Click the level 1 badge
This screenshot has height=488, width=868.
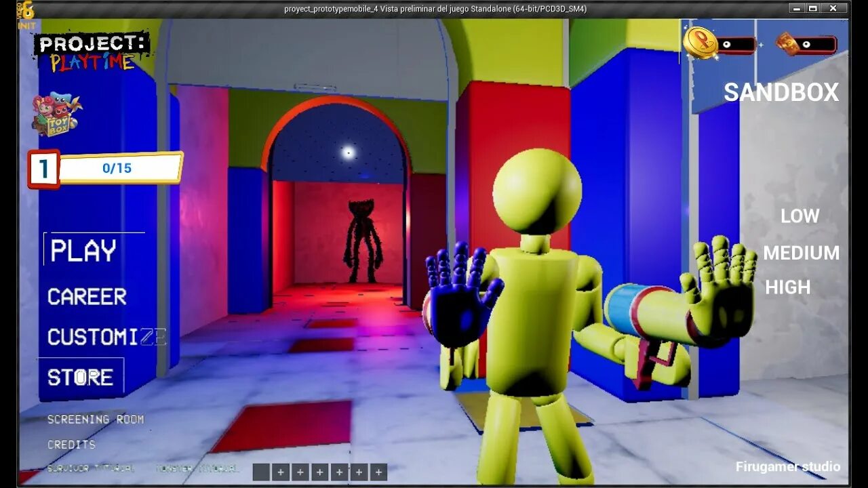coord(43,169)
